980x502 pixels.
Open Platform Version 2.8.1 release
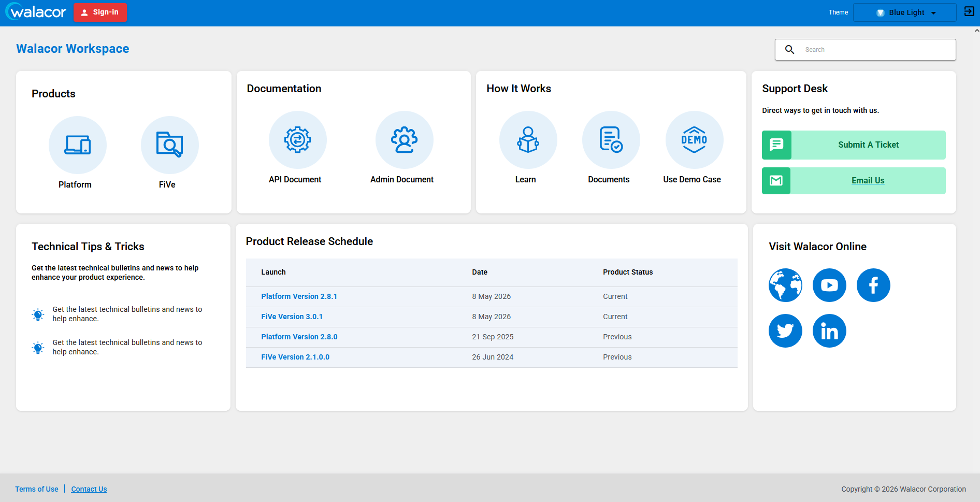click(x=299, y=297)
